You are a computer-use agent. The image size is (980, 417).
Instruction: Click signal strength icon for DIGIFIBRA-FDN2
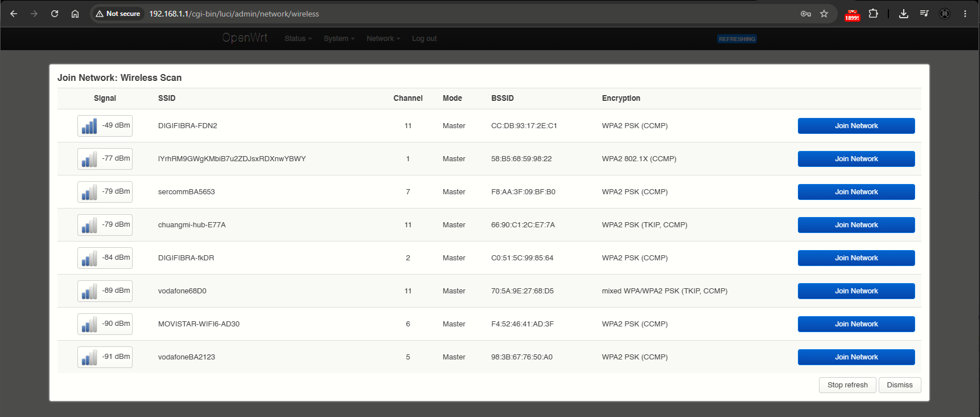(89, 126)
